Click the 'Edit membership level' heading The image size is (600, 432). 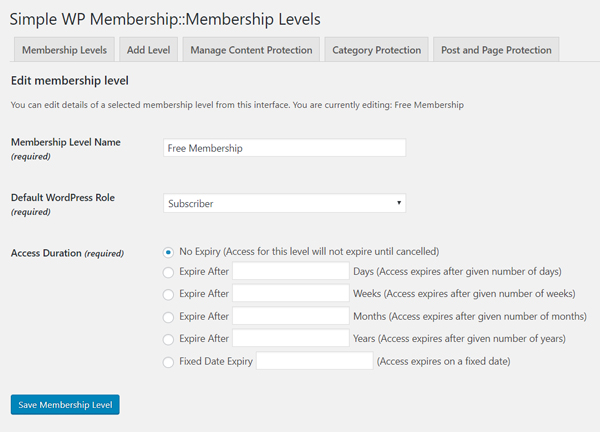[70, 81]
